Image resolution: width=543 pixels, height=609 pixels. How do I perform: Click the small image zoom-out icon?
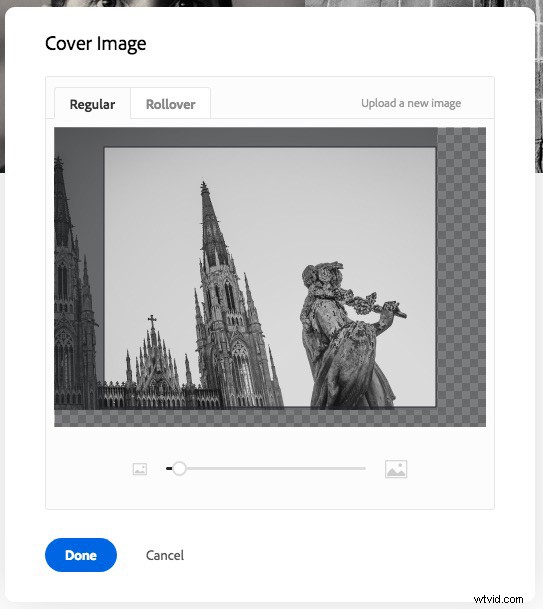(x=140, y=469)
